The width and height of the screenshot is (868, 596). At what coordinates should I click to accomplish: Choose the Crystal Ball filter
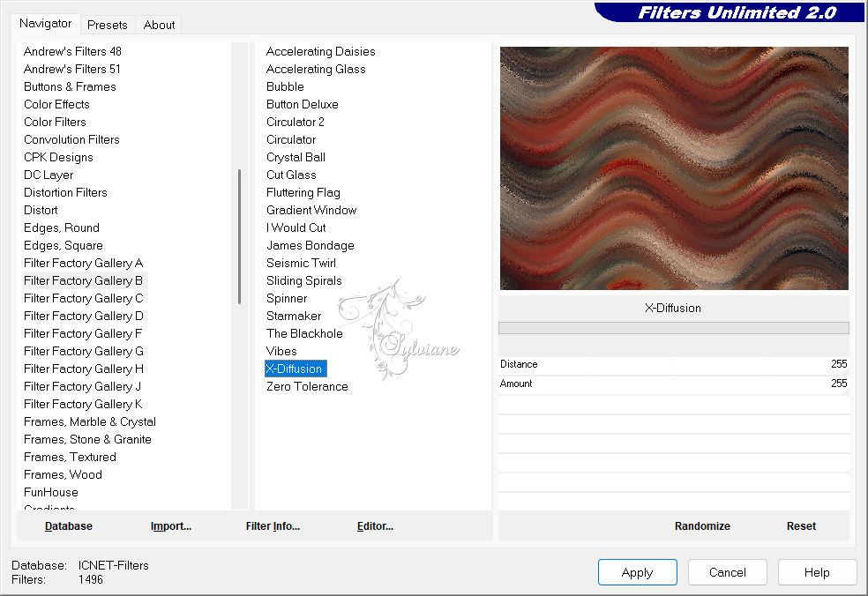[x=296, y=158]
